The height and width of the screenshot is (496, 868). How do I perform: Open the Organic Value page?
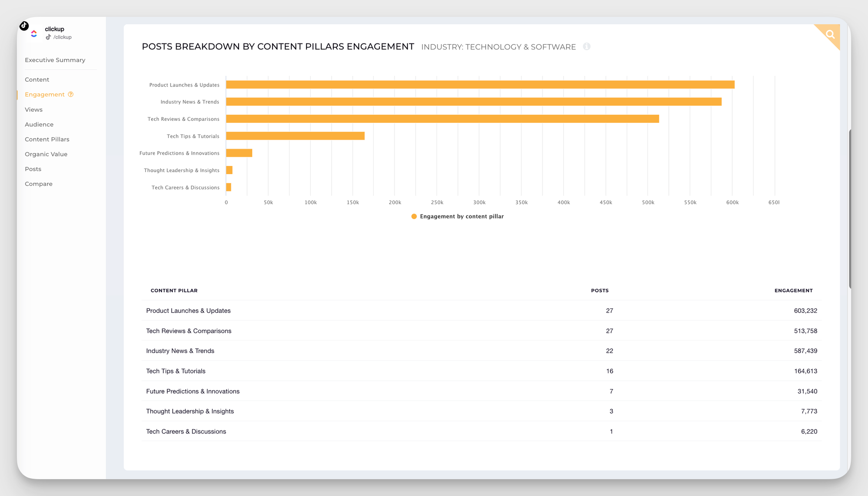click(x=46, y=154)
